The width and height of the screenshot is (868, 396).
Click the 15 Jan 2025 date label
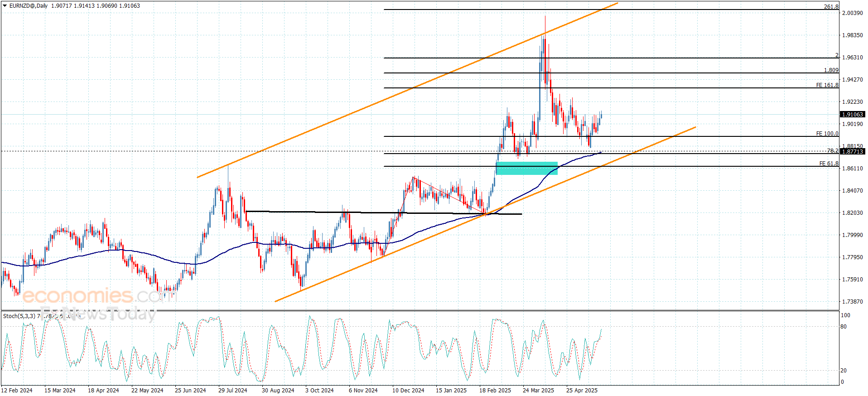pos(451,391)
